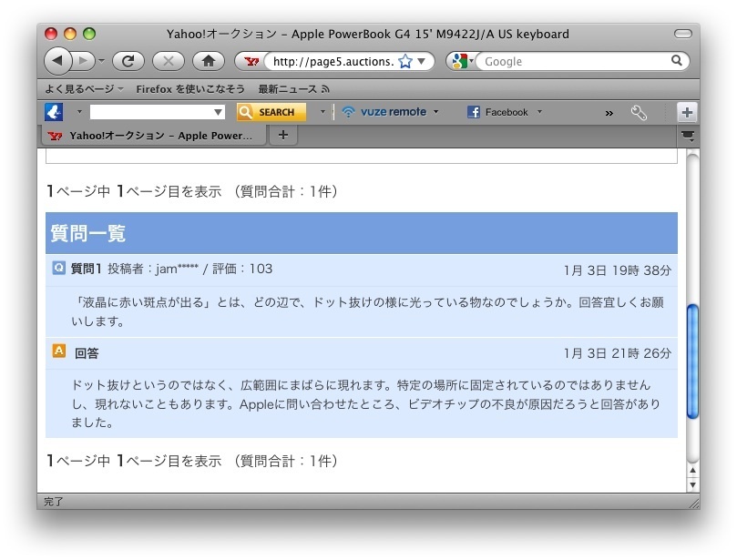Bookmark this page with the star icon
The width and height of the screenshot is (737, 560).
pyautogui.click(x=405, y=62)
